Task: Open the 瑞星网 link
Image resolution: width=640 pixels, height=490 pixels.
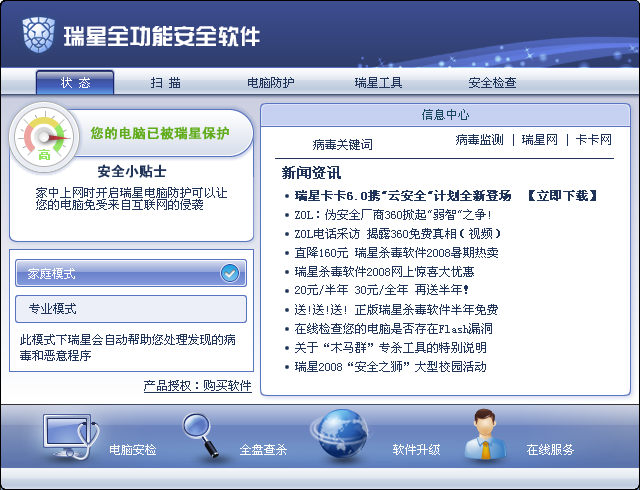Action: click(540, 140)
